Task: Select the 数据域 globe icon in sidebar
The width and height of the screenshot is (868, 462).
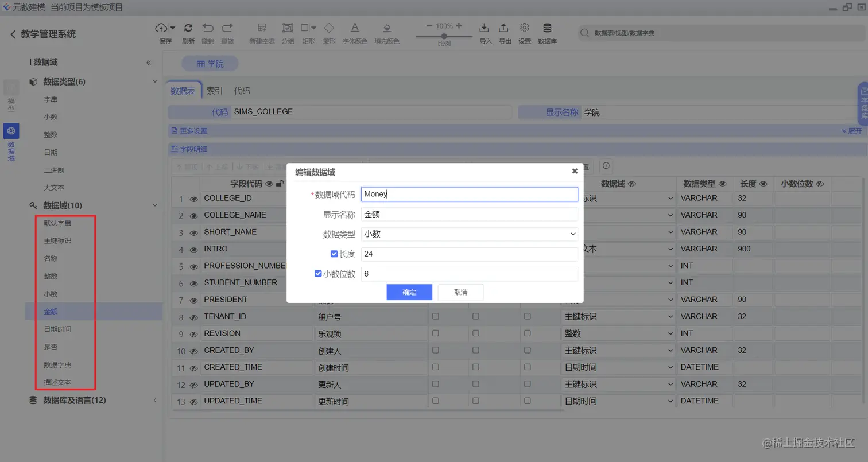Action: coord(11,131)
